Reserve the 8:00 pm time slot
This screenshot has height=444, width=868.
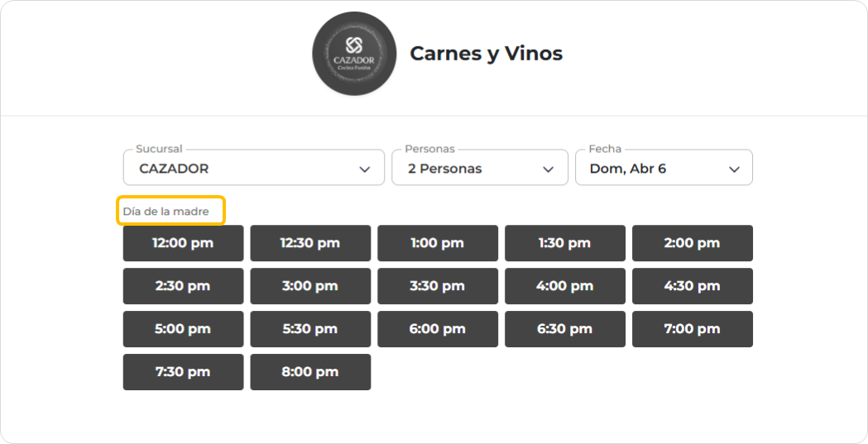click(x=310, y=372)
